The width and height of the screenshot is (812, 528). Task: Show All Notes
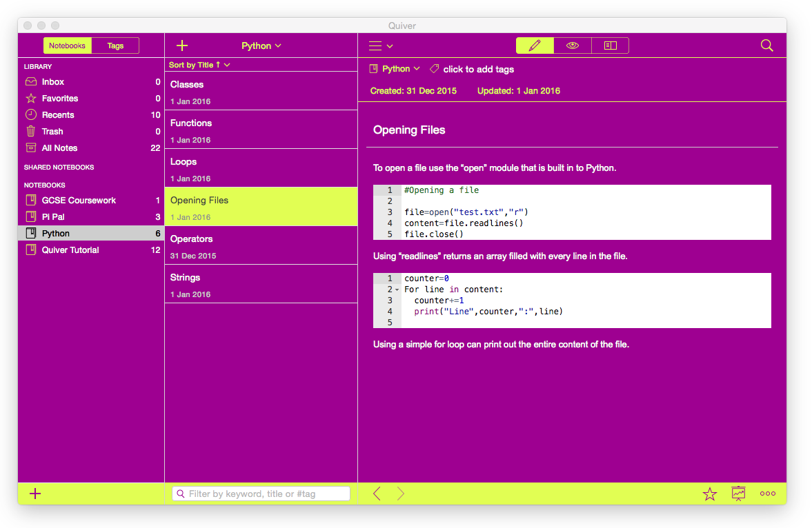point(91,148)
